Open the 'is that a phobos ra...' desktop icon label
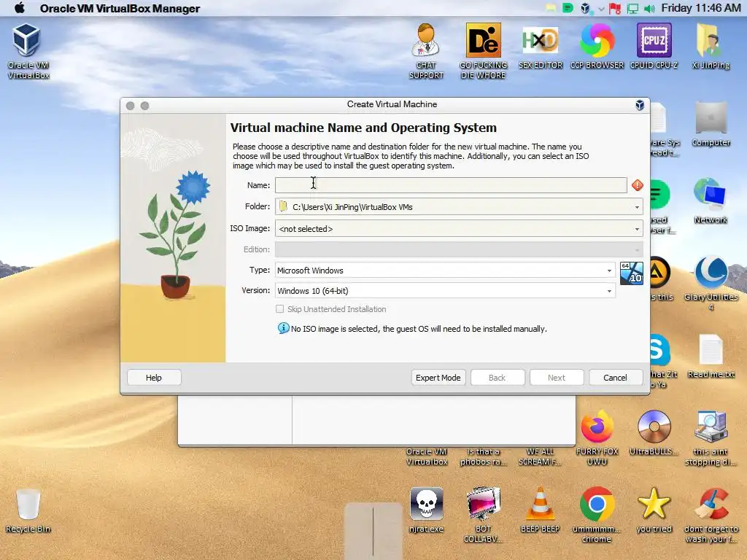The image size is (747, 560). click(483, 456)
